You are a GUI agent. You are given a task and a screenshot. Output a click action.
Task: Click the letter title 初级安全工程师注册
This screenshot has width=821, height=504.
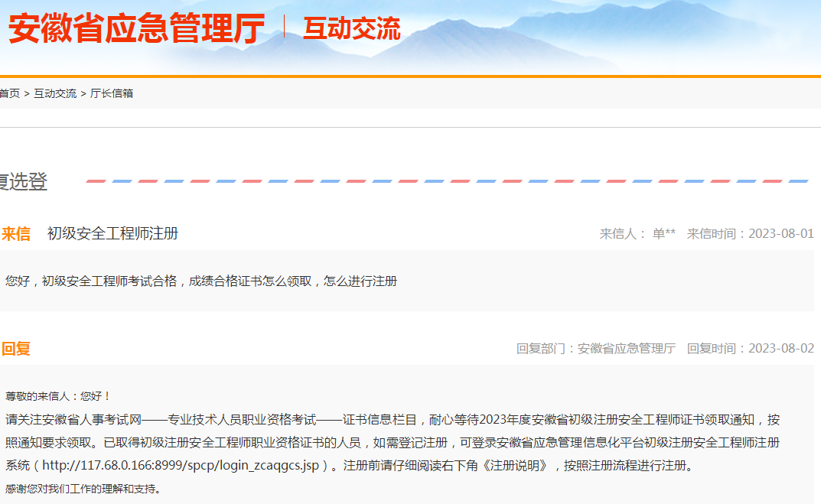(x=112, y=234)
